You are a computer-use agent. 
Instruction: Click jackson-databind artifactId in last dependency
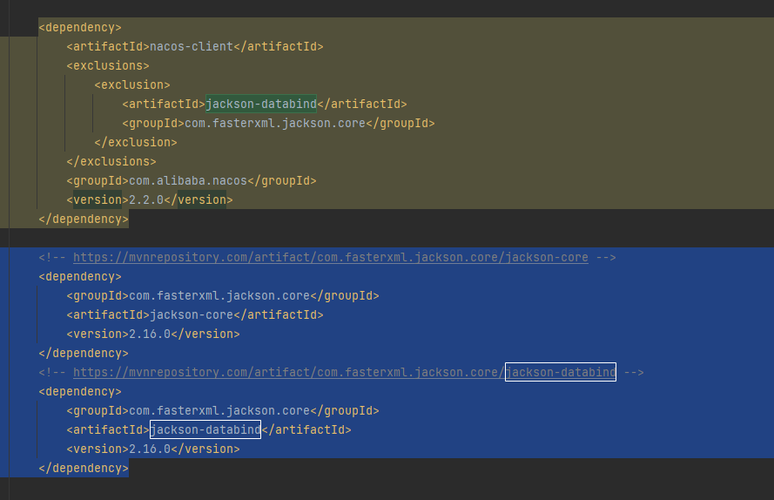tap(205, 430)
